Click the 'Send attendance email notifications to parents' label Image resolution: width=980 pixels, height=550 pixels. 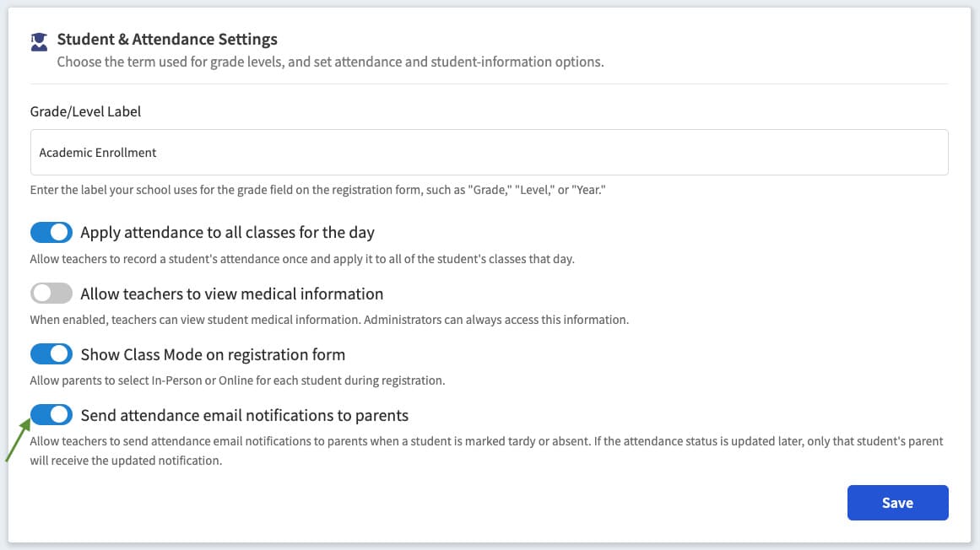click(245, 415)
